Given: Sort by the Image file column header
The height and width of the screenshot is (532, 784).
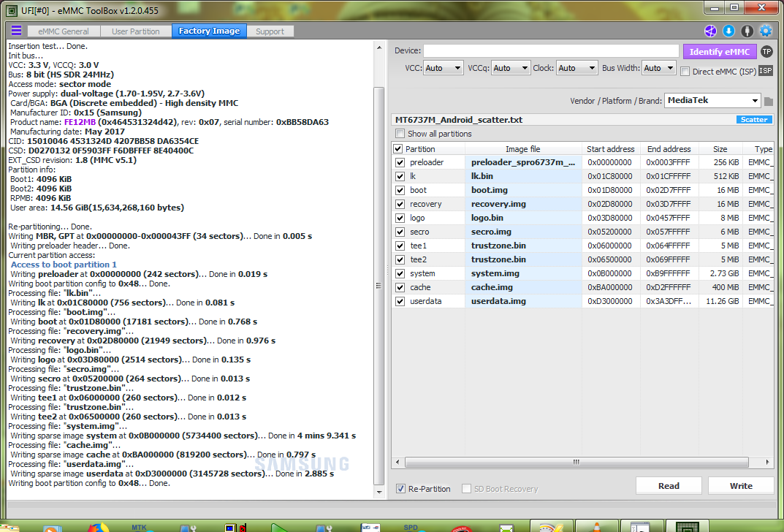Looking at the screenshot, I should pos(523,149).
